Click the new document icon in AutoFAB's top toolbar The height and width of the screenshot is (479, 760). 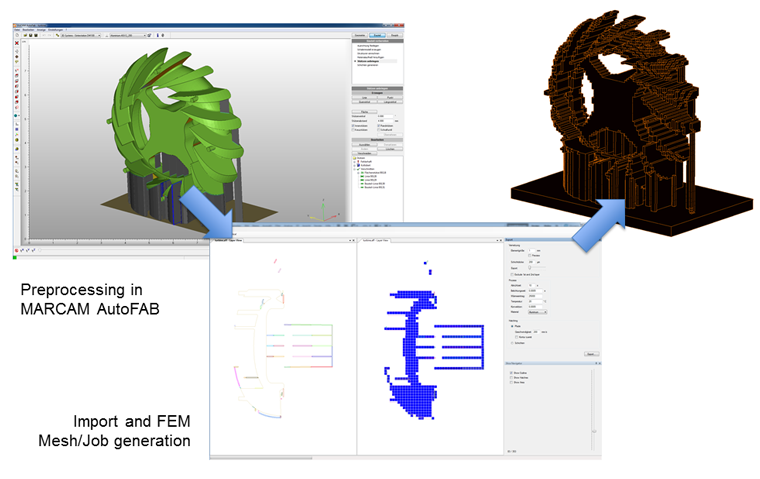pyautogui.click(x=17, y=35)
